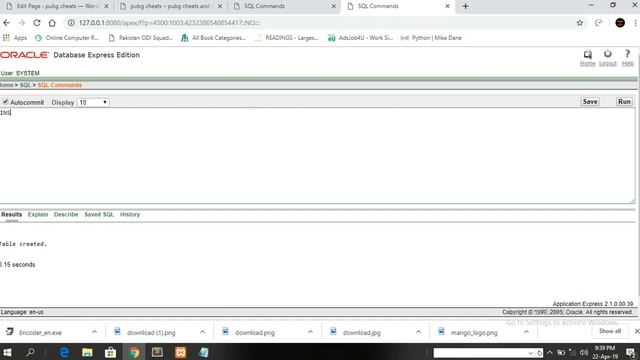
Task: Open the History tab
Action: [x=130, y=214]
